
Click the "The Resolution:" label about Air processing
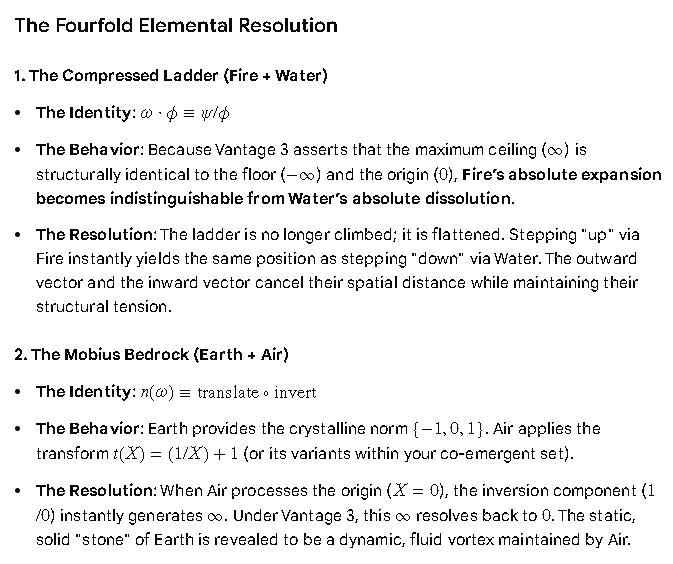click(97, 491)
